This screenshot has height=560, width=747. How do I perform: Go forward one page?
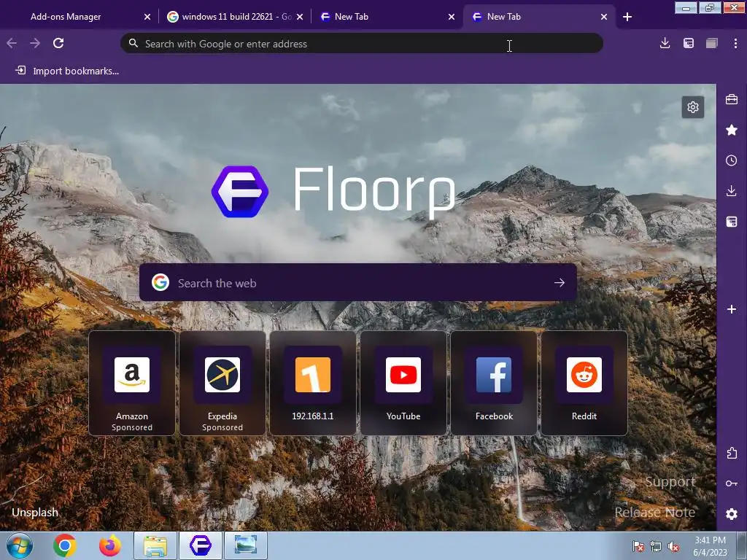click(35, 43)
